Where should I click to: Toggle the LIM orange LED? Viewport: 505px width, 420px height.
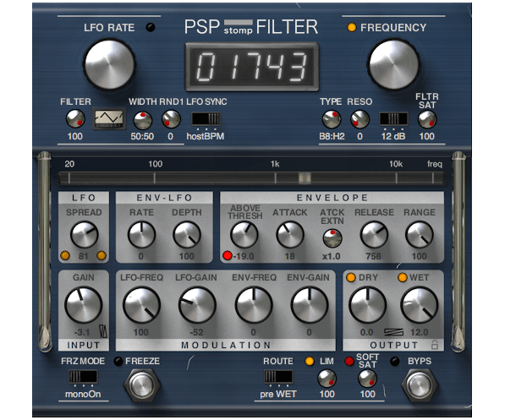[x=310, y=361]
